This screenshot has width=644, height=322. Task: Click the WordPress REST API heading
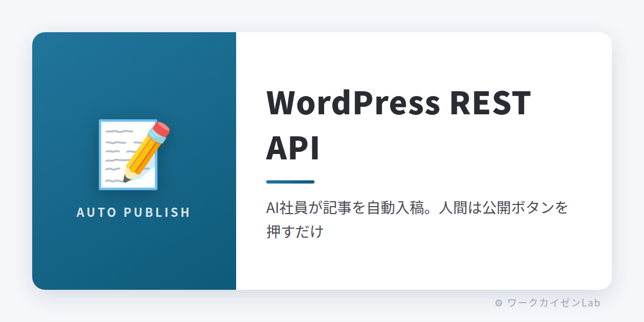(x=399, y=125)
